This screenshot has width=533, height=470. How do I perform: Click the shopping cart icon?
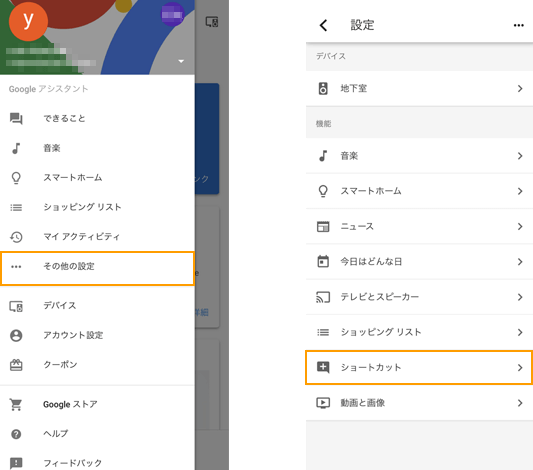16,404
